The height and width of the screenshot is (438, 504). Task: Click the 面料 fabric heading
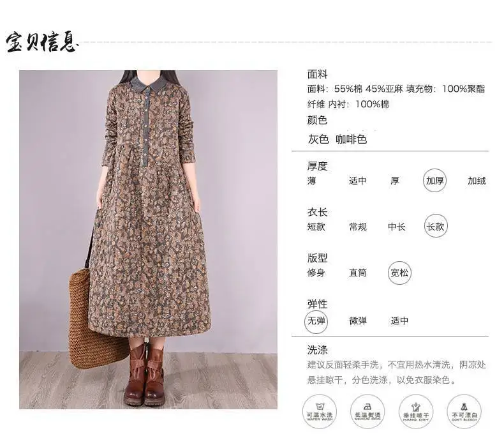(x=317, y=74)
